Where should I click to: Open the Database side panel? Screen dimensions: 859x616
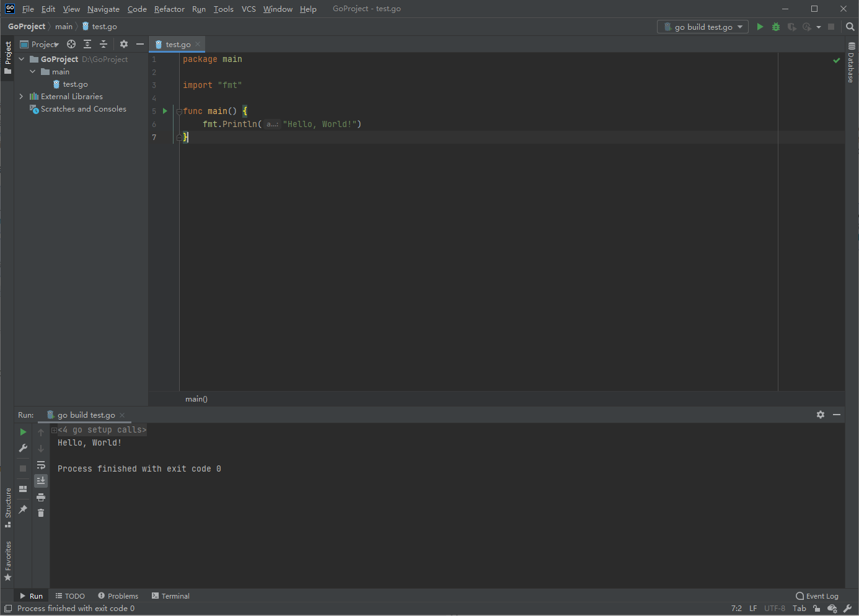[x=852, y=63]
